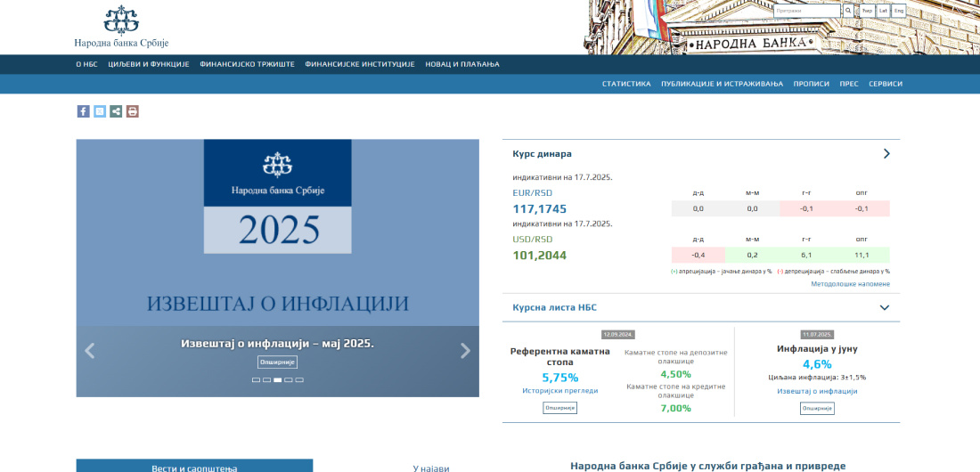Open ЦИЉЕВИ И ФУНКЦИЈЕ menu
The height and width of the screenshot is (472, 980).
pyautogui.click(x=149, y=64)
